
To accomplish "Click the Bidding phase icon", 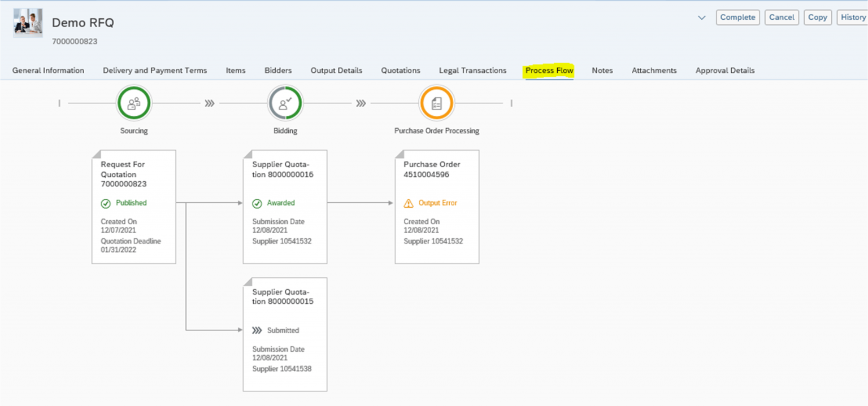I will tap(285, 103).
